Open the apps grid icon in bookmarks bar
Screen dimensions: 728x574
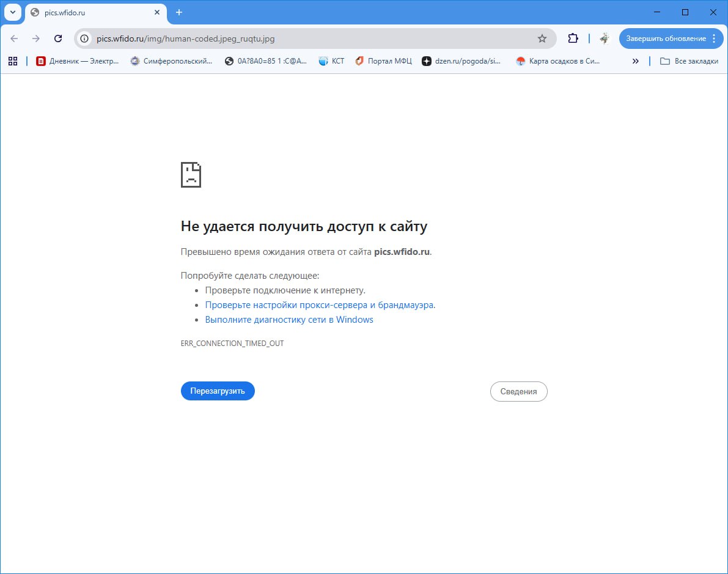pyautogui.click(x=12, y=61)
